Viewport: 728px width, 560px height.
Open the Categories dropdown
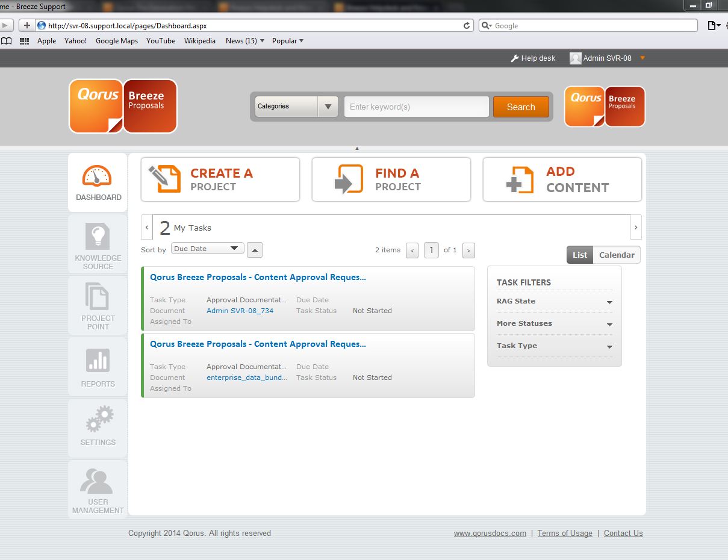296,107
